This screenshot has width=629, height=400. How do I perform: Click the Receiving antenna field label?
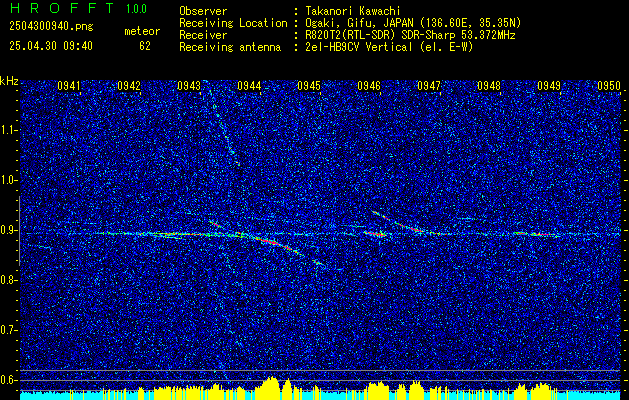(x=230, y=47)
